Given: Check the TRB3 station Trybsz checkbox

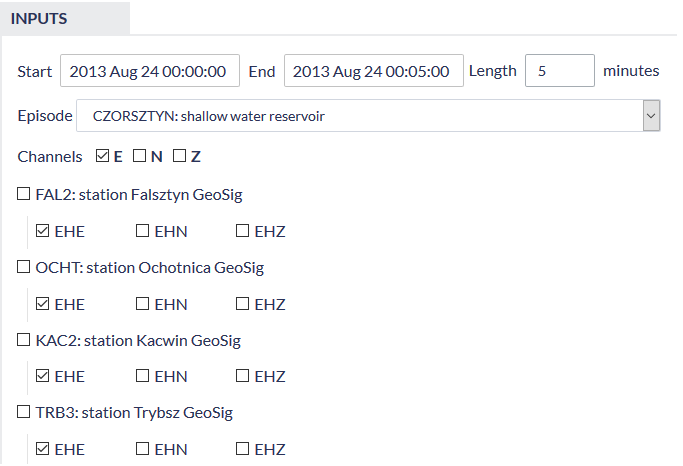Looking at the screenshot, I should click(x=24, y=412).
